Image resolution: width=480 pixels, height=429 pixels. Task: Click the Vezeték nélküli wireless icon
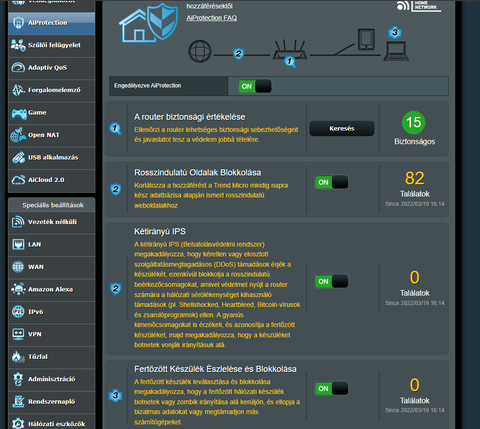18,222
